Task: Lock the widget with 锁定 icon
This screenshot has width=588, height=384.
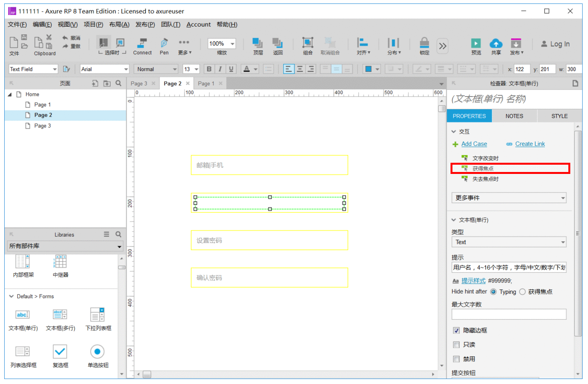Action: tap(424, 43)
